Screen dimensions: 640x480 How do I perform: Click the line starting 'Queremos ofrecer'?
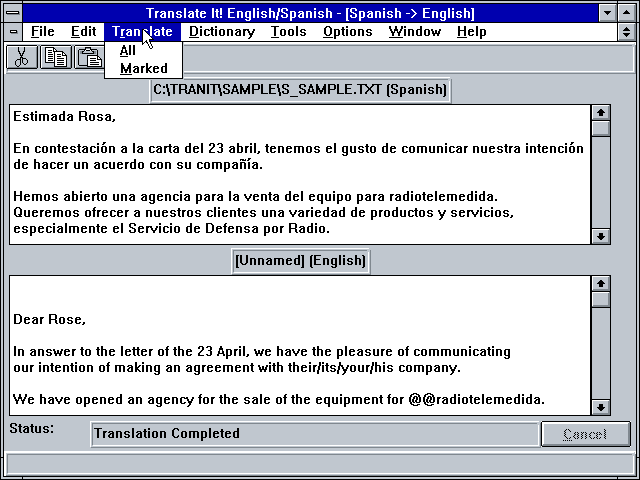click(x=263, y=212)
